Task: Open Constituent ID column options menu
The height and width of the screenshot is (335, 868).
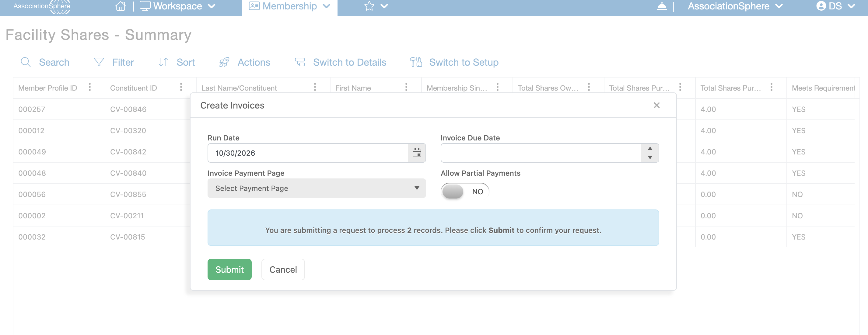Action: tap(181, 87)
